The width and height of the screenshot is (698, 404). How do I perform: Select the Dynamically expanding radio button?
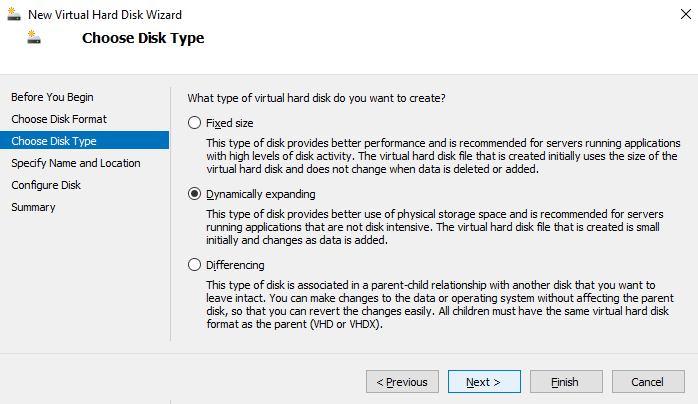[x=194, y=194]
